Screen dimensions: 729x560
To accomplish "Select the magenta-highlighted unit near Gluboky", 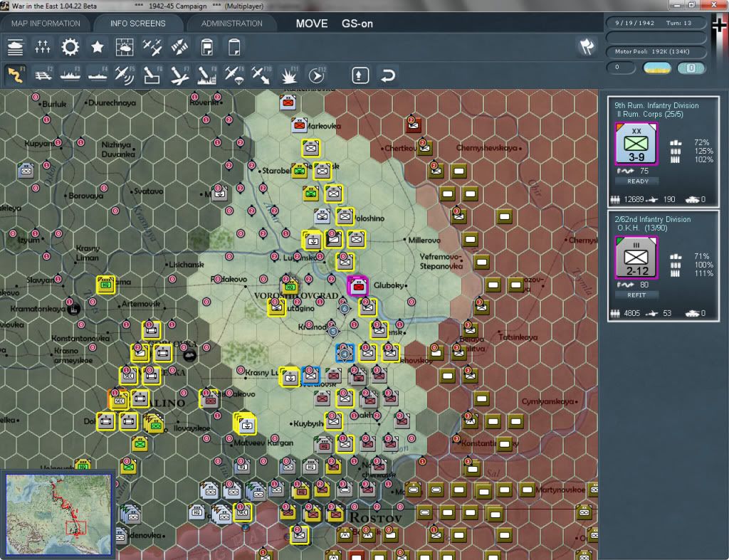I will pyautogui.click(x=358, y=286).
